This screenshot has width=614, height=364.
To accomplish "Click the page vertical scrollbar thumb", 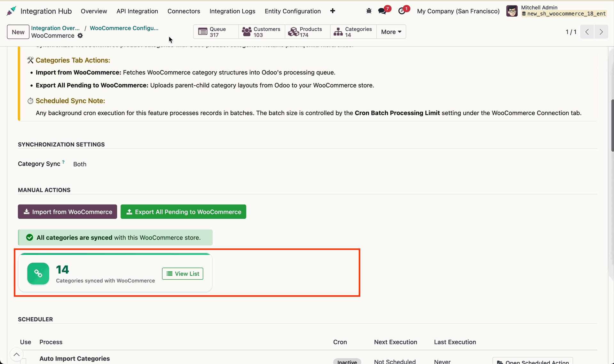I will 612,125.
